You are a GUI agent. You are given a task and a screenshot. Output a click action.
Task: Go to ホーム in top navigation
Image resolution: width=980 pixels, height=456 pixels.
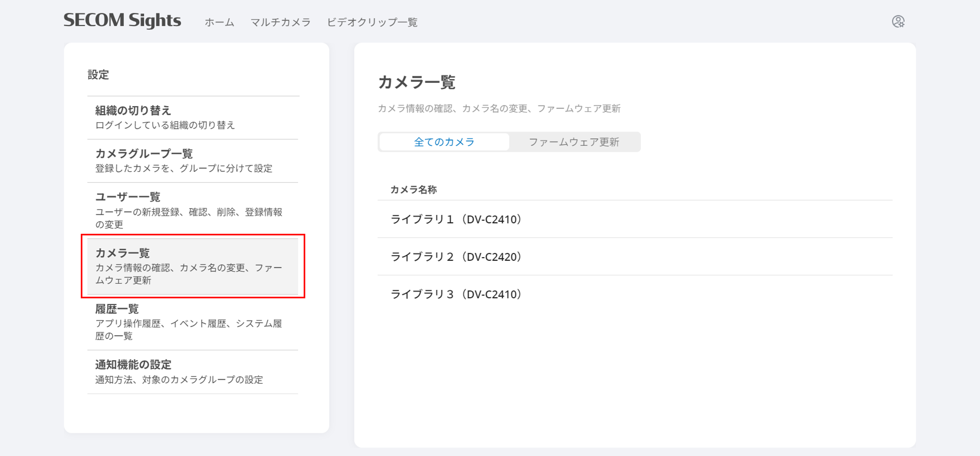pos(219,22)
